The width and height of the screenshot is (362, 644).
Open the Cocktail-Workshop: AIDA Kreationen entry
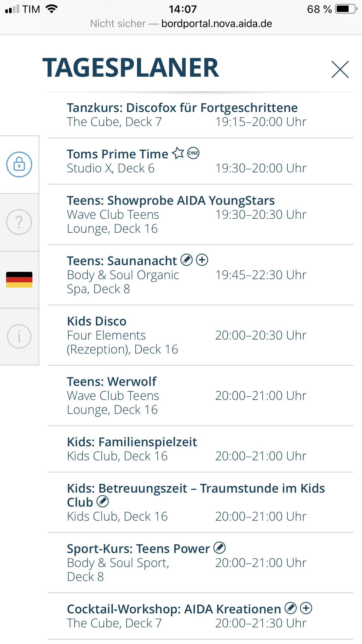click(201, 616)
